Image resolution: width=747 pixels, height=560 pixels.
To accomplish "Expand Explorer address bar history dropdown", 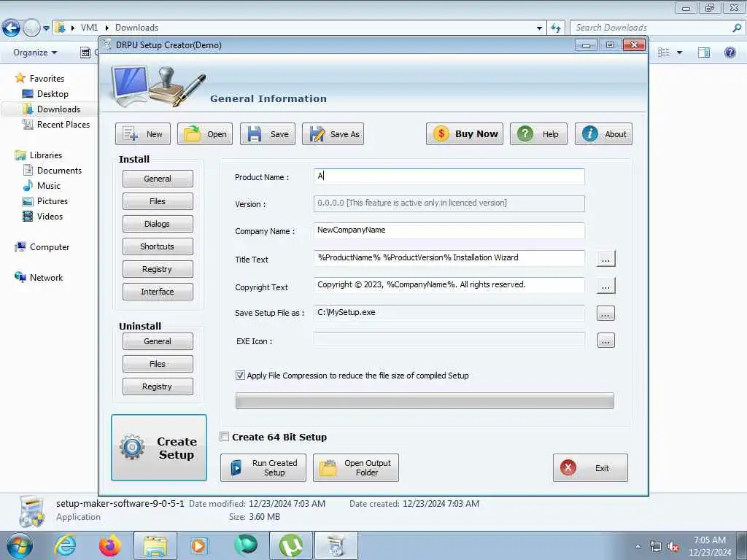I will (x=539, y=28).
